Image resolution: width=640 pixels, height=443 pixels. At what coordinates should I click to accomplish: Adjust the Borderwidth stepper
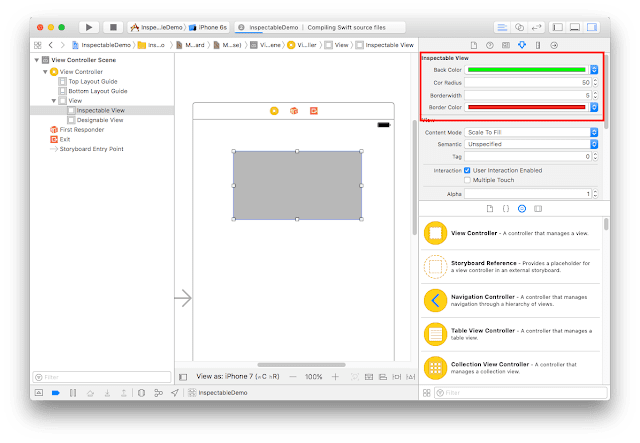coord(596,96)
